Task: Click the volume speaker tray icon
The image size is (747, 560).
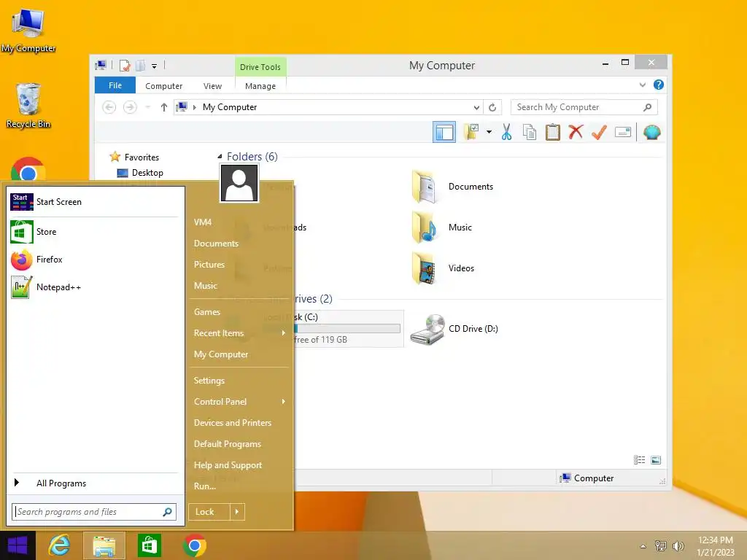Action: [x=678, y=546]
